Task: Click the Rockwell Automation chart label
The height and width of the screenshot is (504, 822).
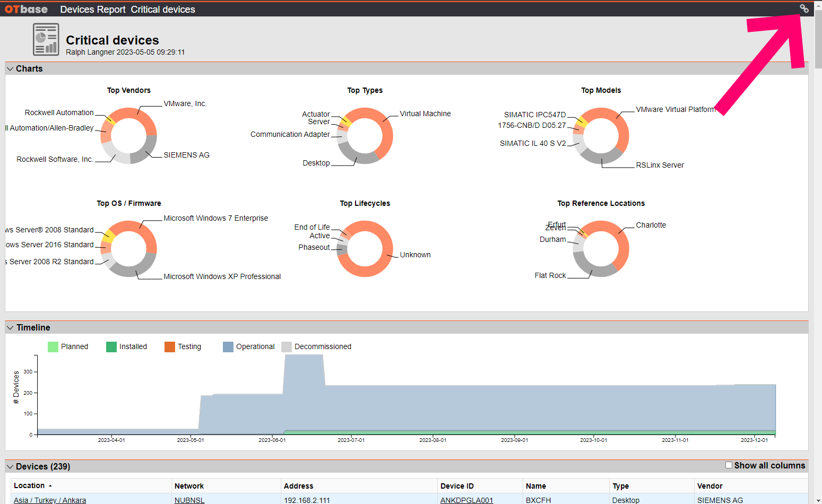Action: [x=59, y=112]
